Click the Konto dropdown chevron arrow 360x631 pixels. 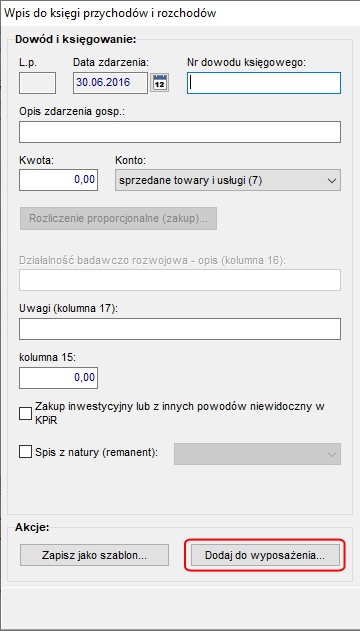pos(332,181)
